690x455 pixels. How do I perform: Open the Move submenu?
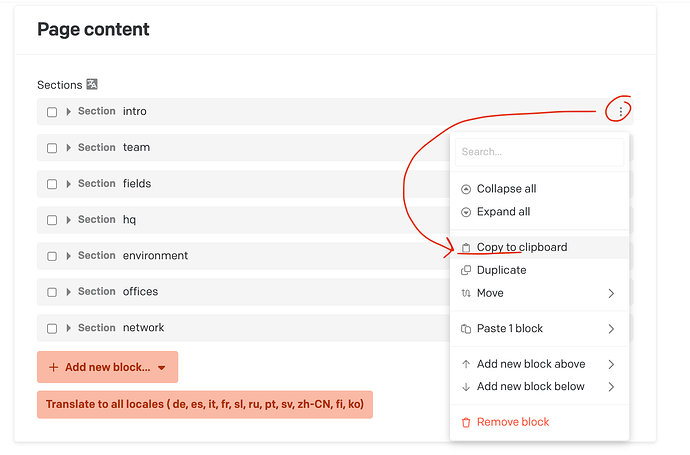(x=540, y=293)
